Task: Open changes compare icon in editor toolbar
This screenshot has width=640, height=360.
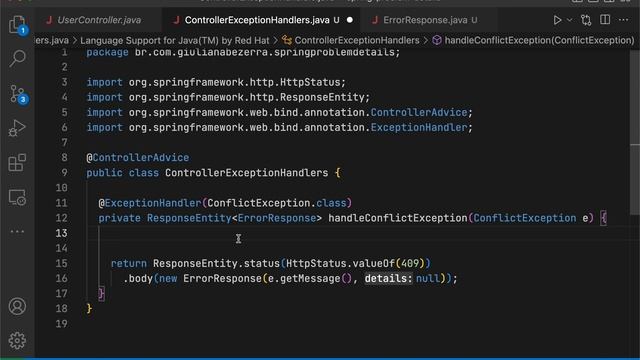Action: (586, 20)
